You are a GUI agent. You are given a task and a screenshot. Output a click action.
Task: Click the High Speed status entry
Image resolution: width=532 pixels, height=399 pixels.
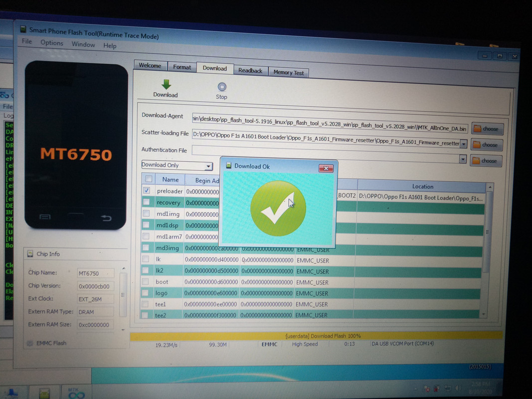[x=305, y=344]
